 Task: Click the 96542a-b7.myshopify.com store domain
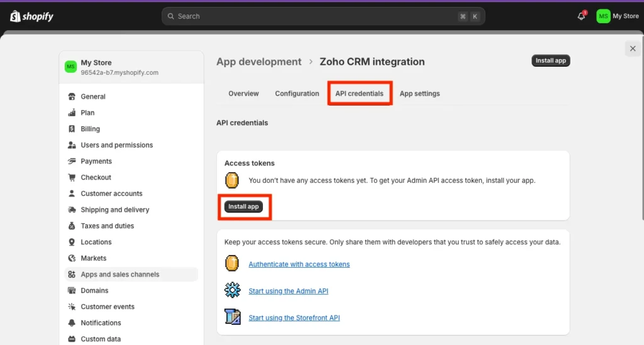coord(119,73)
